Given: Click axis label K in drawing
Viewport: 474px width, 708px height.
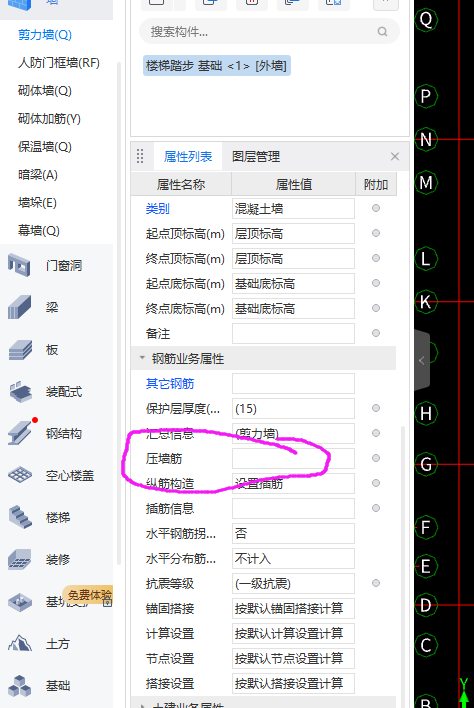Looking at the screenshot, I should point(426,302).
